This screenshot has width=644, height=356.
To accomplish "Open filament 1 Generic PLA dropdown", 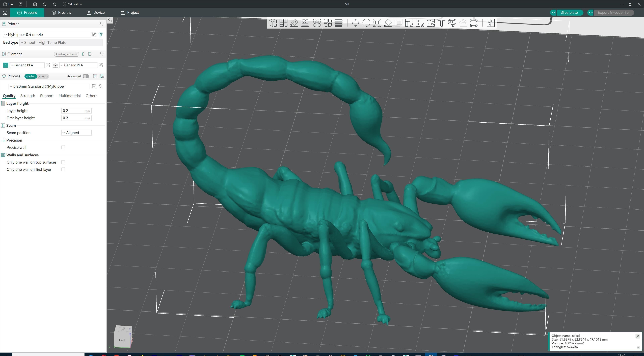I will [27, 65].
